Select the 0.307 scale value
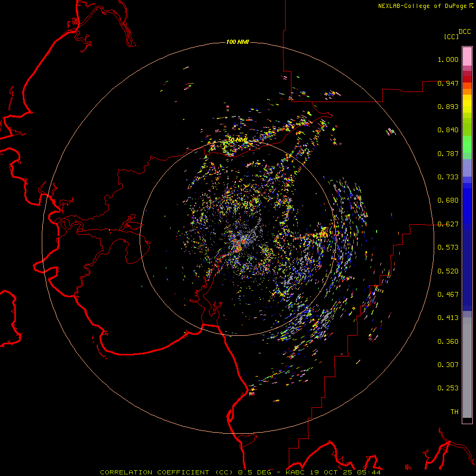Image resolution: width=476 pixels, height=476 pixels. (448, 365)
